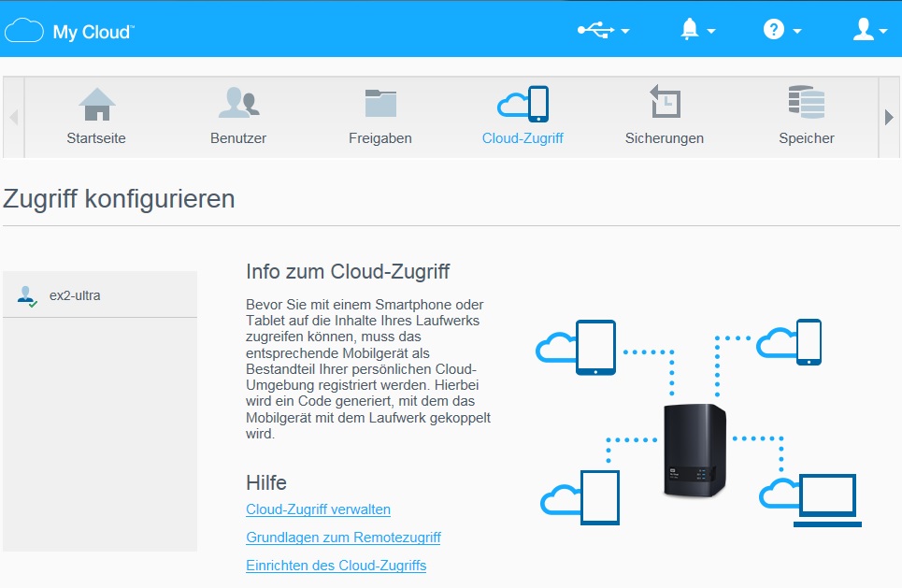The height and width of the screenshot is (588, 902).
Task: Open the Sicherungen backup icon
Action: (665, 101)
